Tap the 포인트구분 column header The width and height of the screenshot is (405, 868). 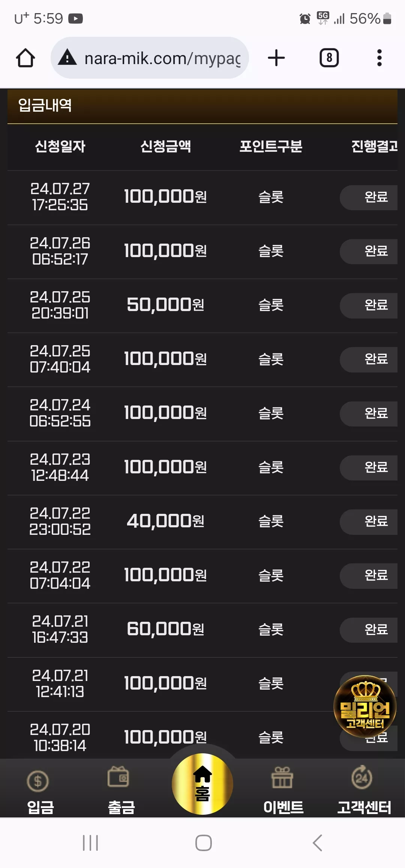pos(271,146)
